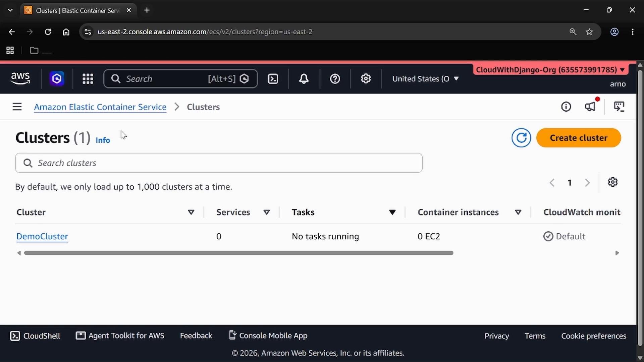
Task: Go back in browser history
Action: click(x=12, y=32)
